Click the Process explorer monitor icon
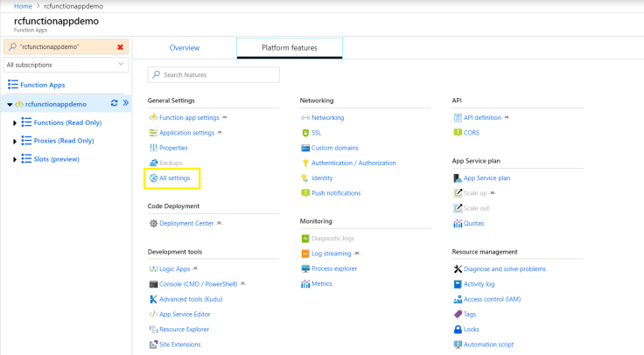Screen dimensions: 644x355 [305, 268]
